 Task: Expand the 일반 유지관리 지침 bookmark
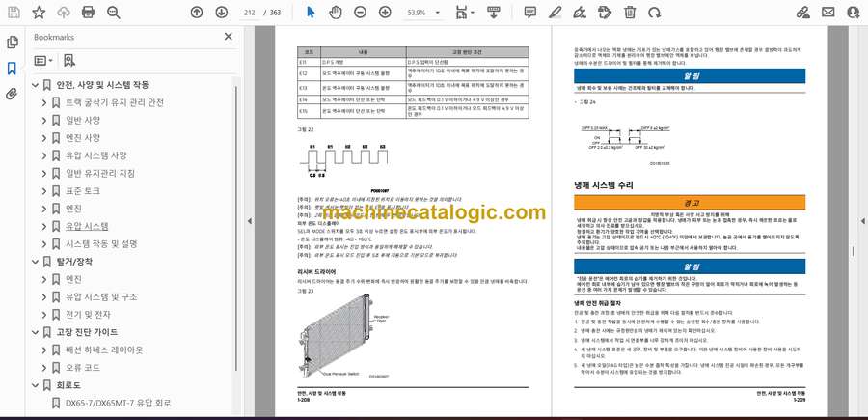44,174
